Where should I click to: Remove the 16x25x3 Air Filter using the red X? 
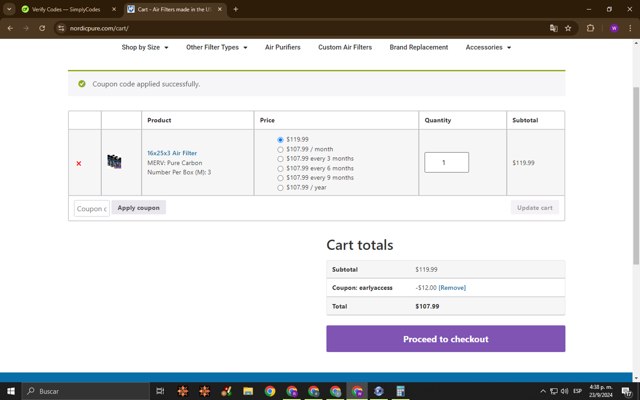79,163
